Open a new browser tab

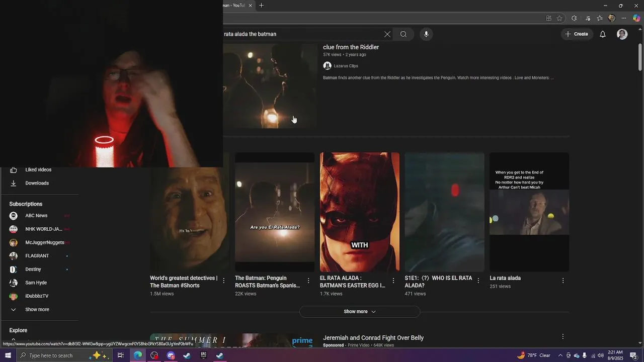point(261,6)
